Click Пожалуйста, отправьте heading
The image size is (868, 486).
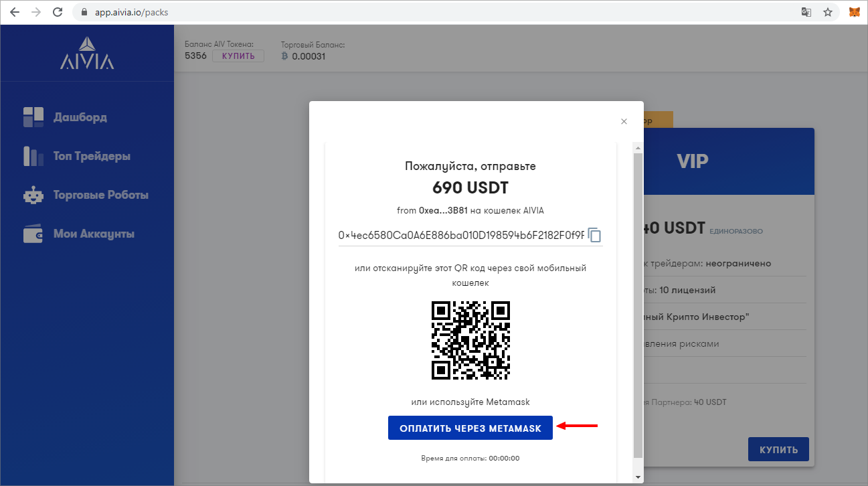[x=470, y=166]
